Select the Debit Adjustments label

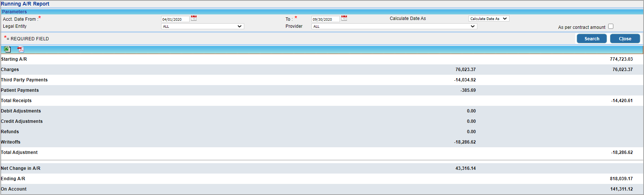point(21,111)
